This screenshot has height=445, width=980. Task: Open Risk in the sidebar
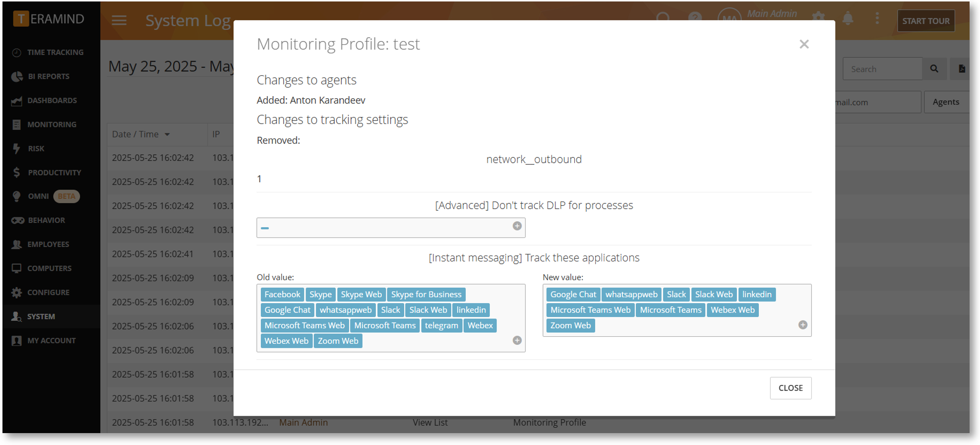51,148
